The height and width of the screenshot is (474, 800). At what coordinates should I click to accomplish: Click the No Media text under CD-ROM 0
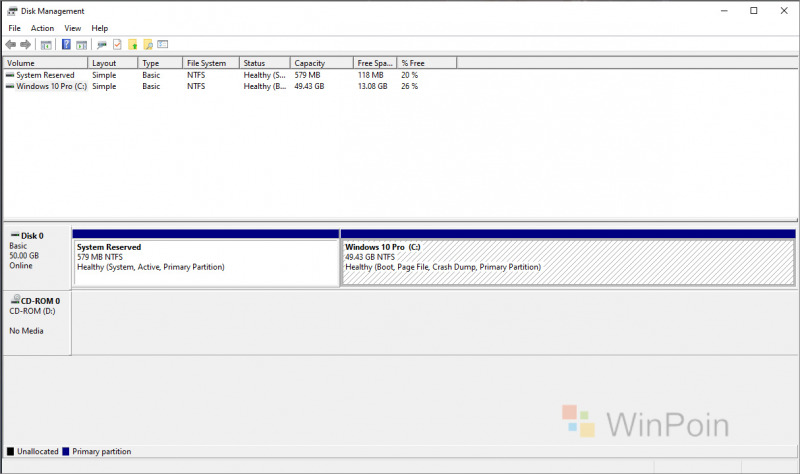[26, 331]
